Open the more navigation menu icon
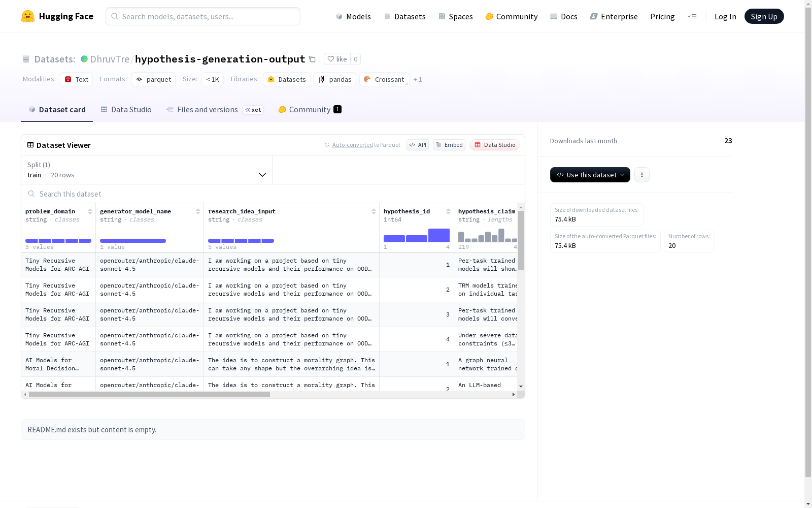The image size is (812, 508). (x=692, y=16)
